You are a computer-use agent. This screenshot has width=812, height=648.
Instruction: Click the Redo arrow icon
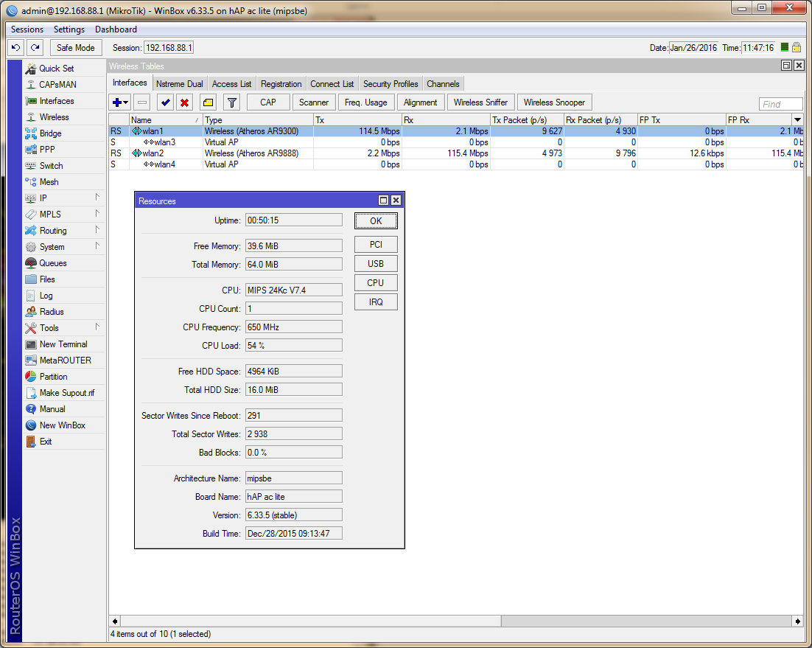tap(35, 48)
